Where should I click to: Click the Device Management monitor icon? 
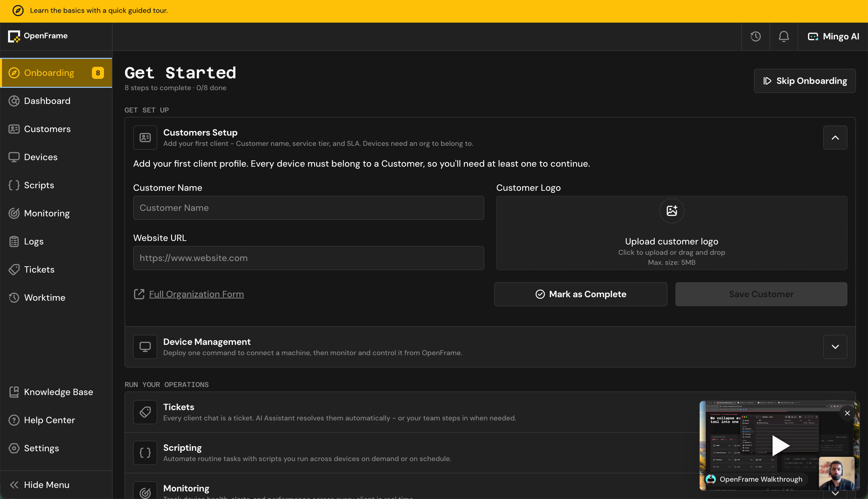pos(145,347)
